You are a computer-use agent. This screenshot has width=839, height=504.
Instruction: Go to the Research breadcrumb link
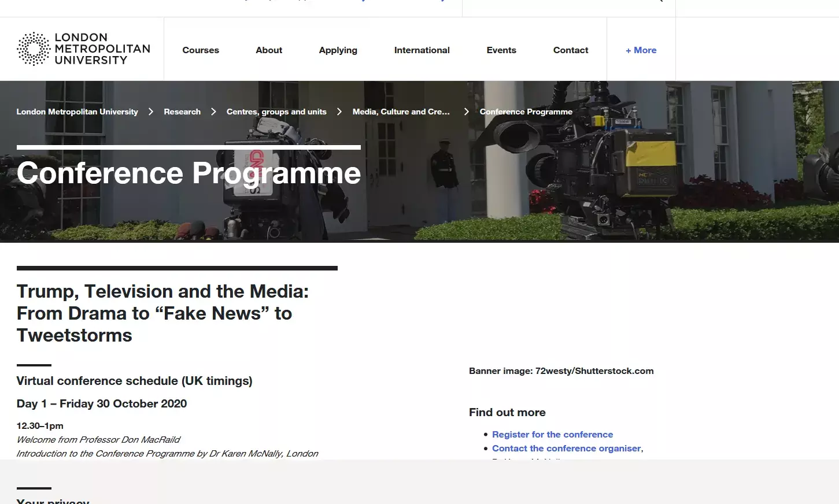click(x=182, y=112)
